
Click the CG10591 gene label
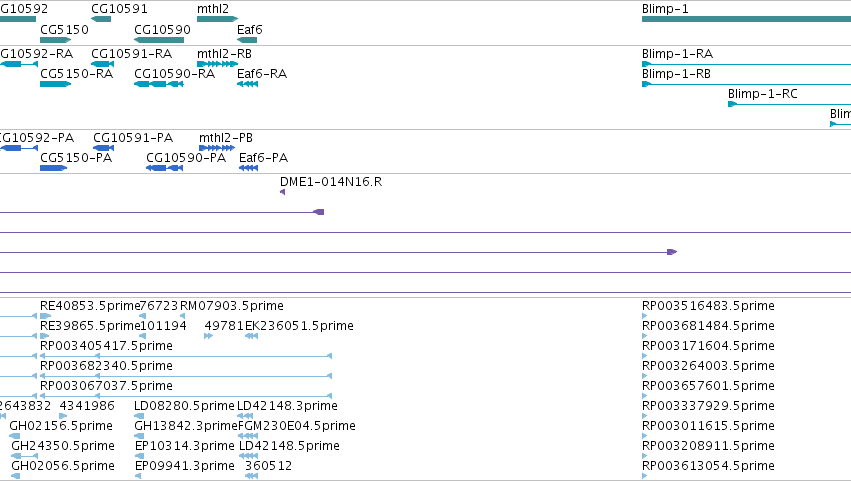[x=119, y=9]
